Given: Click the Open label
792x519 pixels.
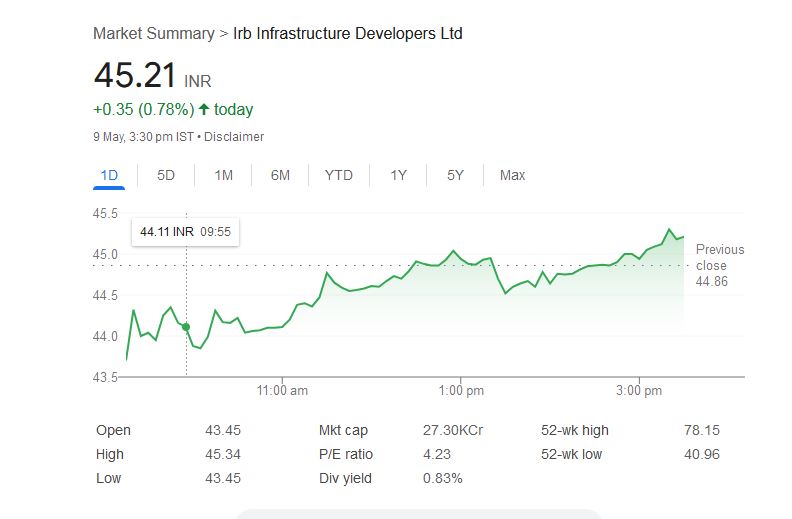Looking at the screenshot, I should (x=113, y=430).
